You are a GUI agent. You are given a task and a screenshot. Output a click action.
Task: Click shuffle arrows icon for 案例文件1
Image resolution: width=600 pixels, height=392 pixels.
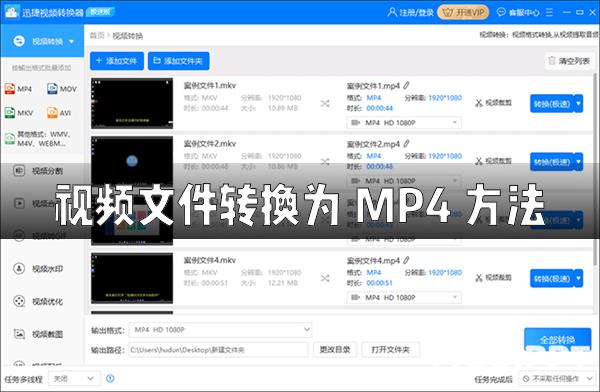pos(325,103)
